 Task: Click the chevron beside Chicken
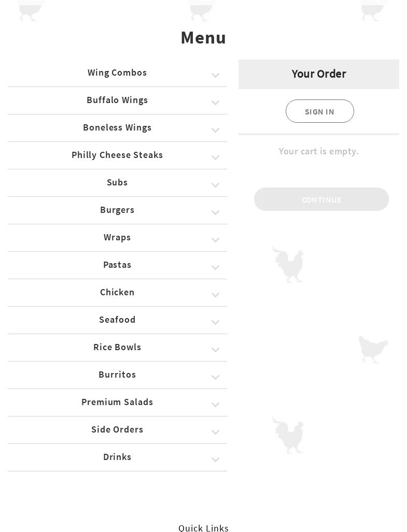coord(215,295)
